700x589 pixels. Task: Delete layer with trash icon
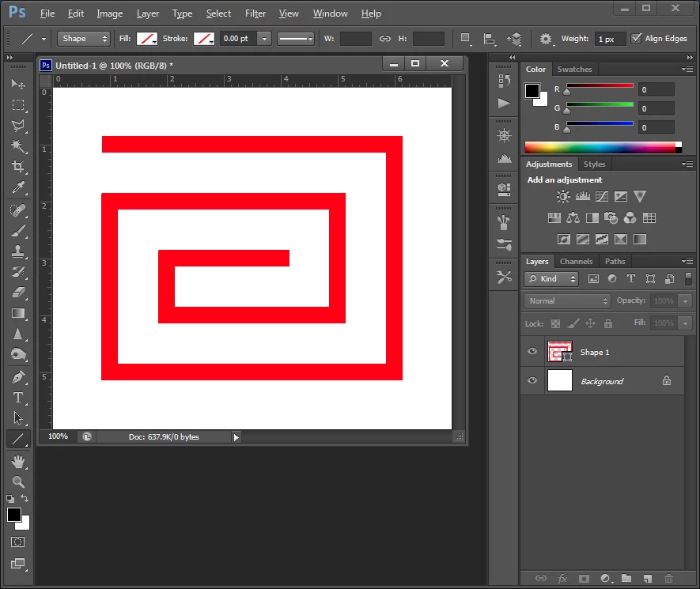pos(668,578)
